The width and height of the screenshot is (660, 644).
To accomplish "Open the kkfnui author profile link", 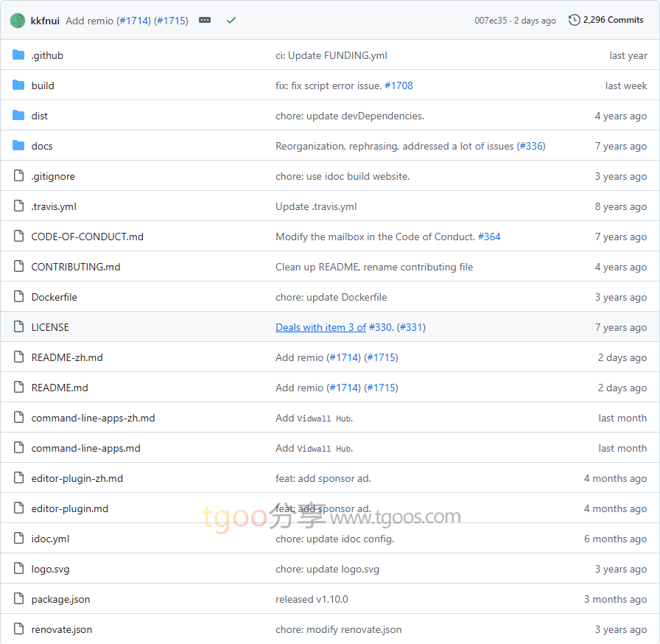I will click(x=45, y=21).
